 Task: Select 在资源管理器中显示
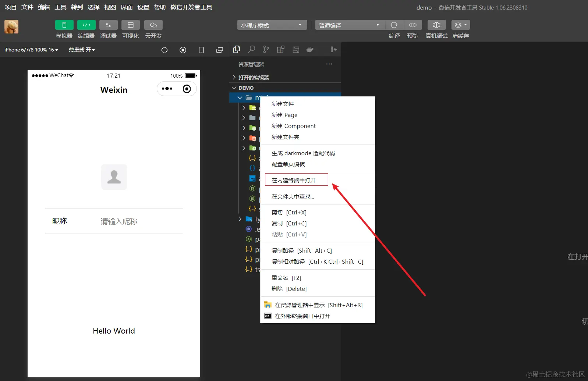[318, 305]
